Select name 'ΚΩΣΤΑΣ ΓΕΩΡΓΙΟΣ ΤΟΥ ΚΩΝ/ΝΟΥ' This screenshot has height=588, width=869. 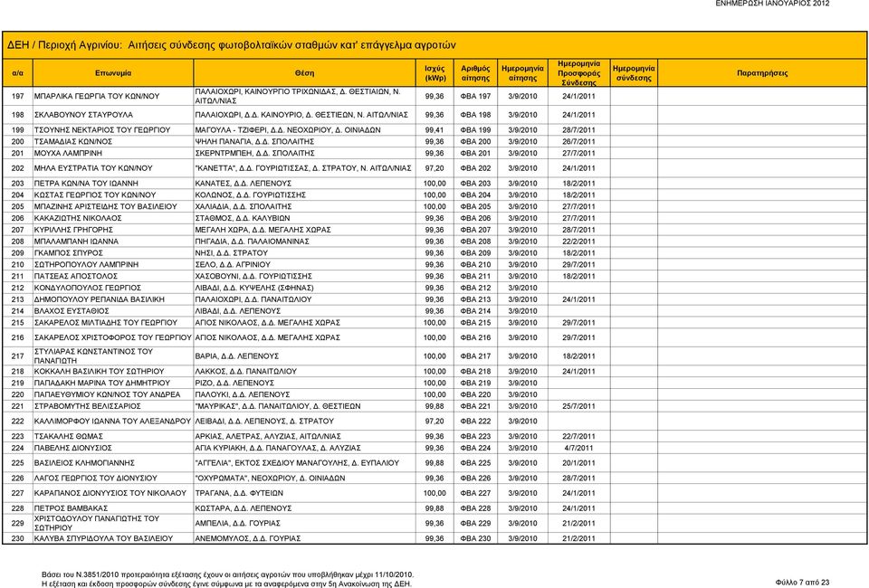point(95,194)
